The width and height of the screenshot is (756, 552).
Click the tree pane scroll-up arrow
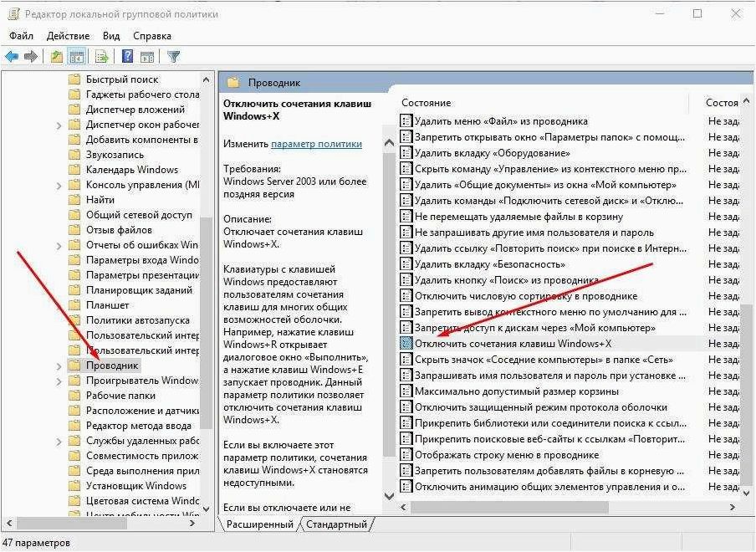tap(206, 79)
